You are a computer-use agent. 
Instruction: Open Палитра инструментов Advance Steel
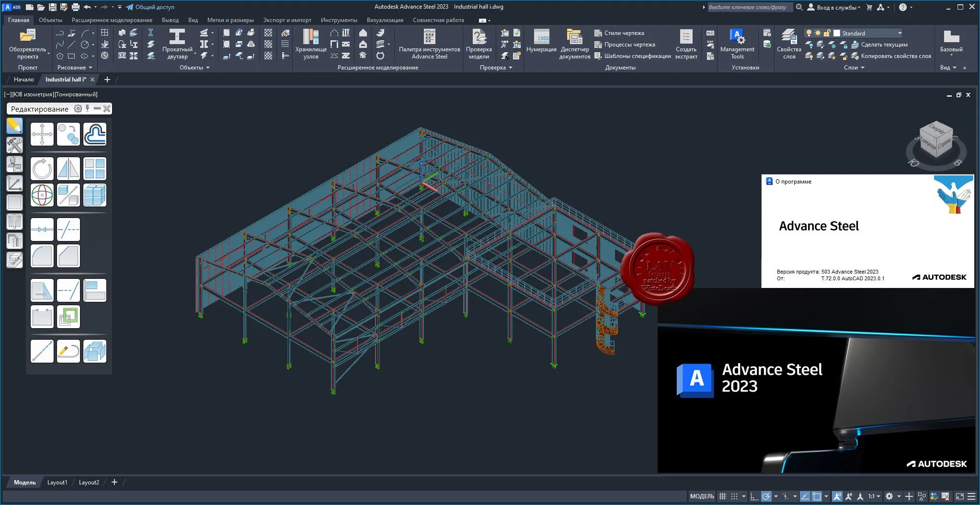pos(430,44)
